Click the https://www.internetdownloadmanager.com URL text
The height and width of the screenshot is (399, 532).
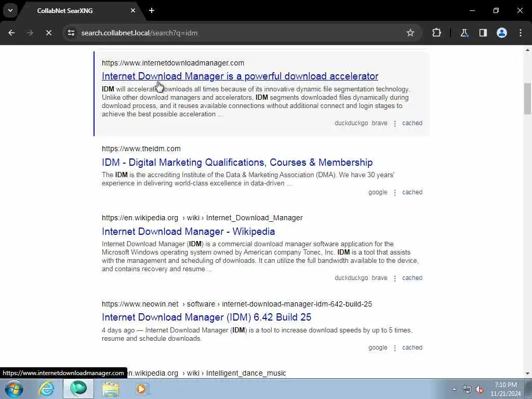(x=172, y=63)
